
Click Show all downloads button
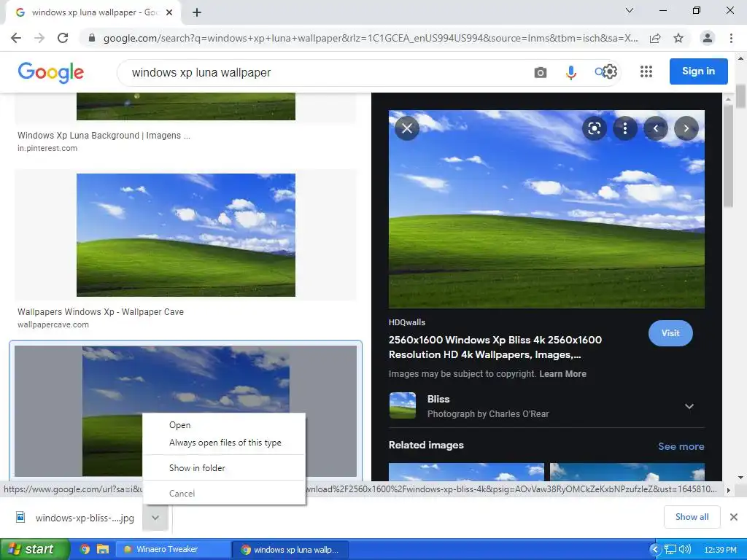pyautogui.click(x=692, y=517)
